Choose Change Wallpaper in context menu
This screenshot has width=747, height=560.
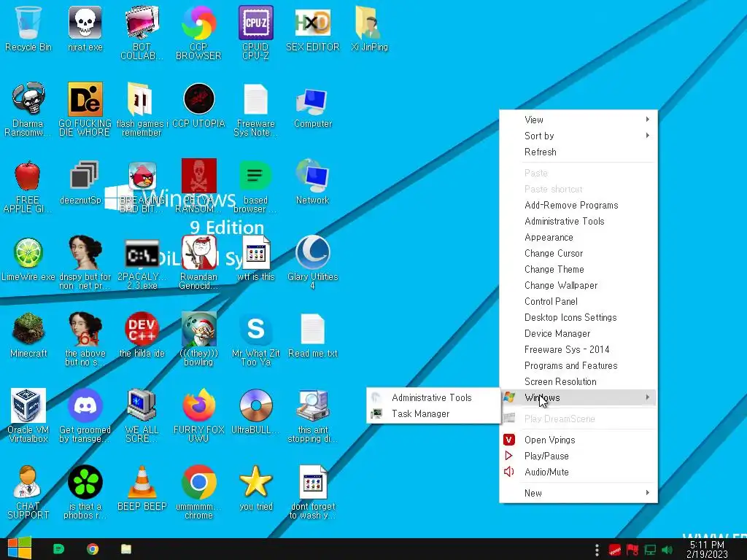(x=578, y=285)
